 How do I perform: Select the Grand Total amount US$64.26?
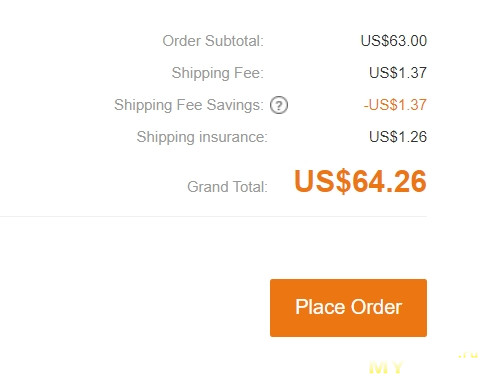pyautogui.click(x=360, y=181)
